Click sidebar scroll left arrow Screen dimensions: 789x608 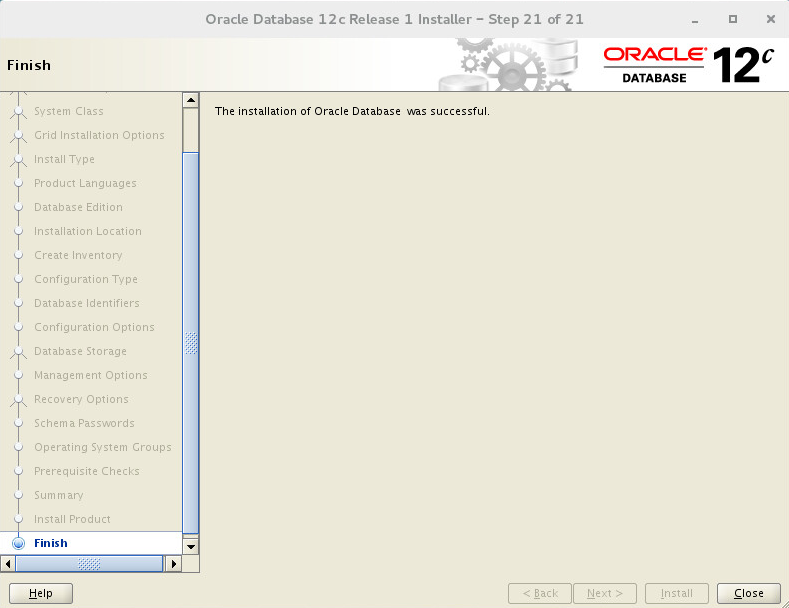(8, 564)
